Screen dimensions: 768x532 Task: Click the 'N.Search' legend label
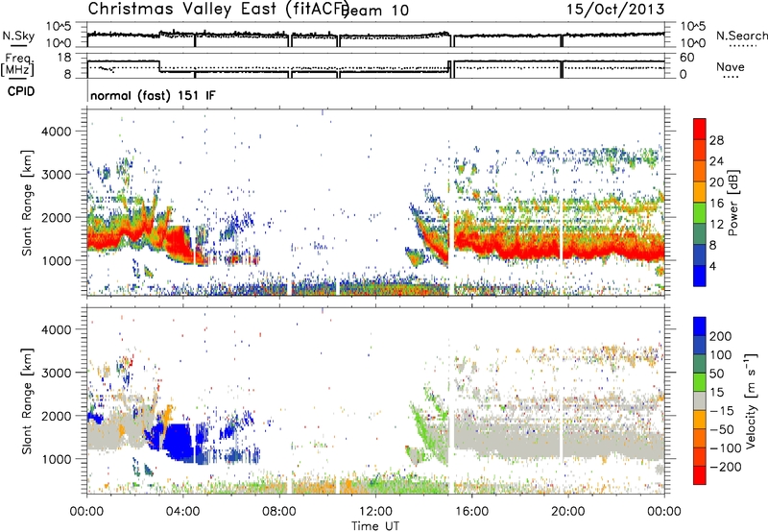click(741, 36)
